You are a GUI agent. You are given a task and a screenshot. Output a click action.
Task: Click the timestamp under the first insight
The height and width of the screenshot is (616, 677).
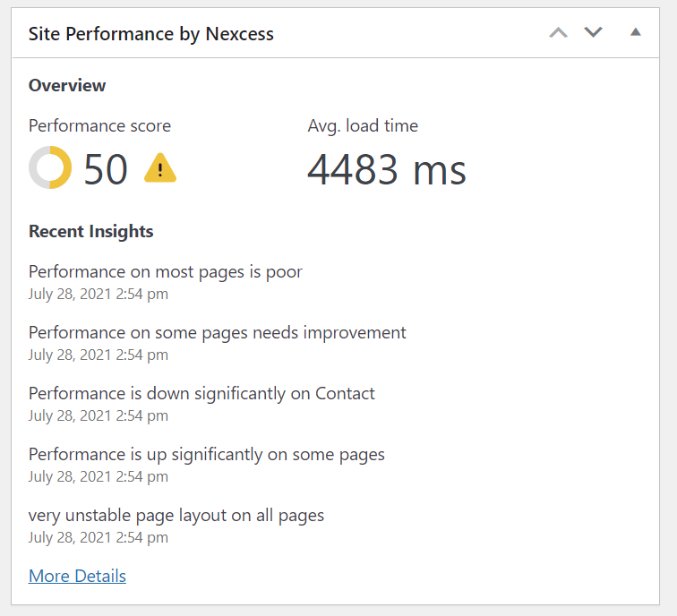99,294
